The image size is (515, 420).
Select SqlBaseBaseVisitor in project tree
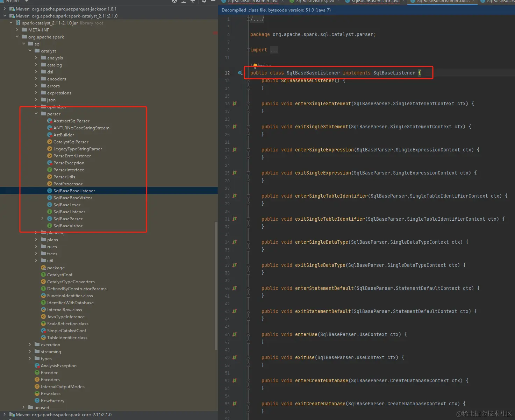click(73, 198)
